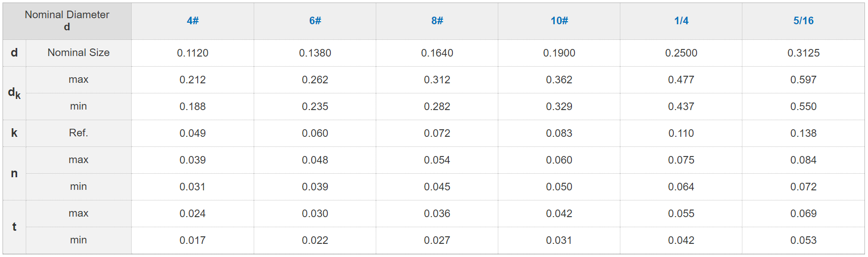Select the 10# column header link
The image size is (868, 257).
pos(559,21)
